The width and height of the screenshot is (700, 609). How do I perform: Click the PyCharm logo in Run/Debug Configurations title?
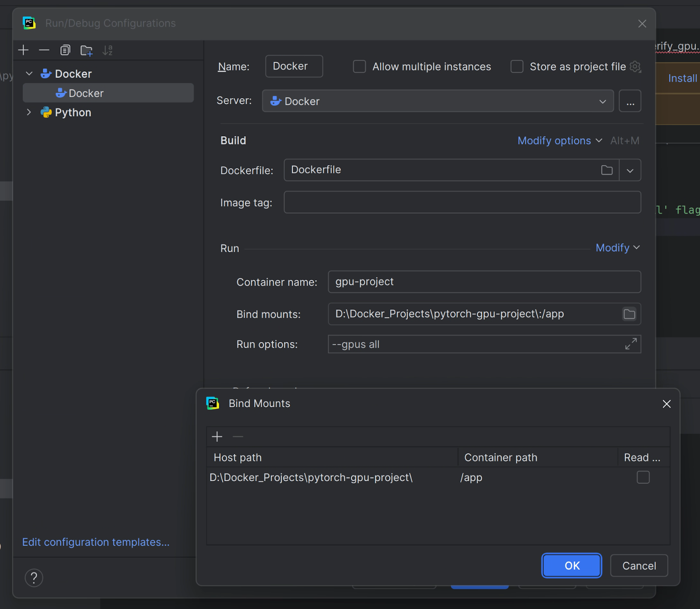[x=29, y=23]
